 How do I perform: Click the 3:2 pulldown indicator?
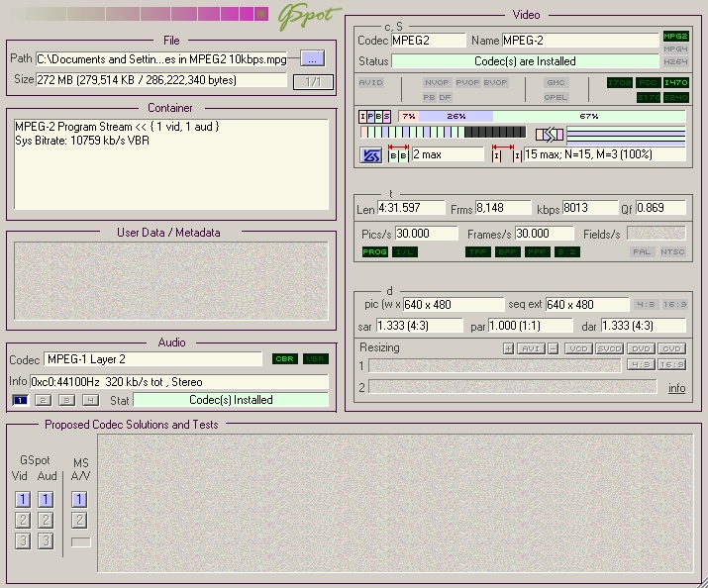[566, 251]
